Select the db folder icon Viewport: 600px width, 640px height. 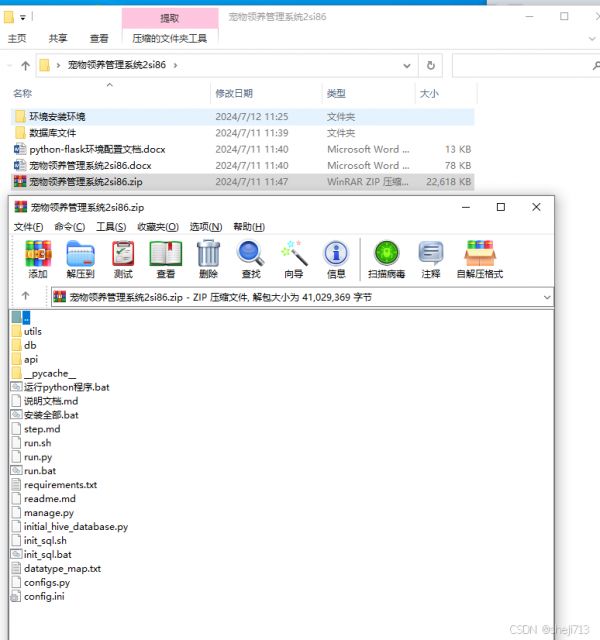coord(16,345)
